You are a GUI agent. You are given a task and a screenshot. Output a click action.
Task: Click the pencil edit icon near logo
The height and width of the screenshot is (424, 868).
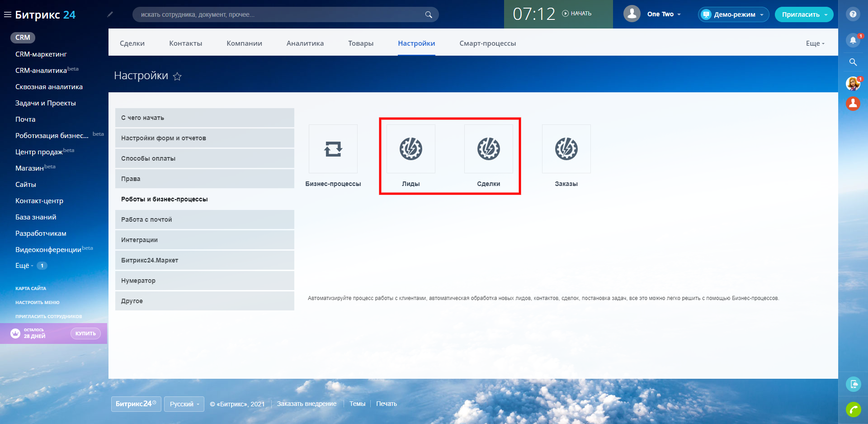click(110, 14)
